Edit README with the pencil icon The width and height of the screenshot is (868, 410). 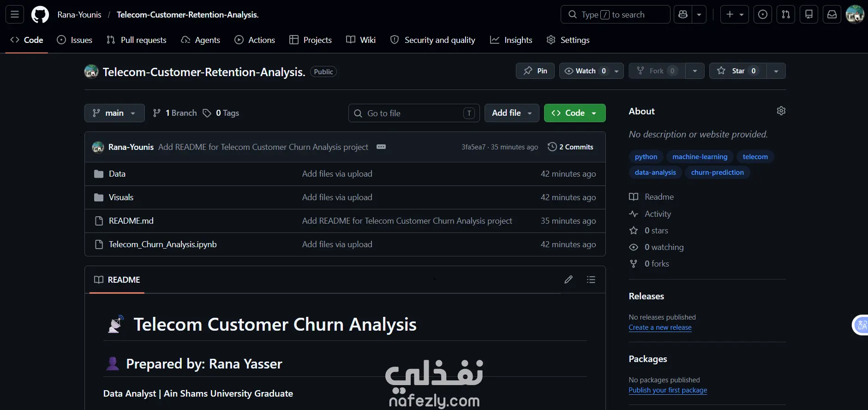pyautogui.click(x=569, y=279)
